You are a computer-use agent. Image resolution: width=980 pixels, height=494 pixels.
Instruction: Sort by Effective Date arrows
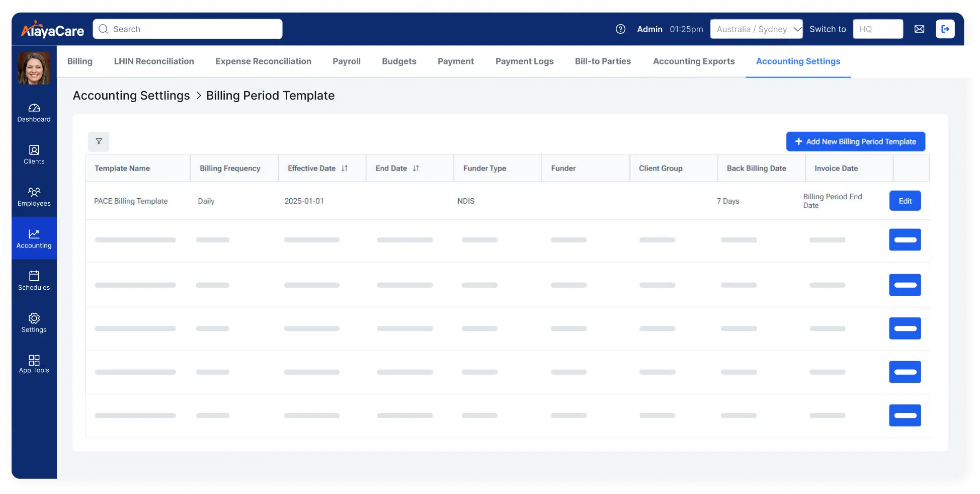345,169
